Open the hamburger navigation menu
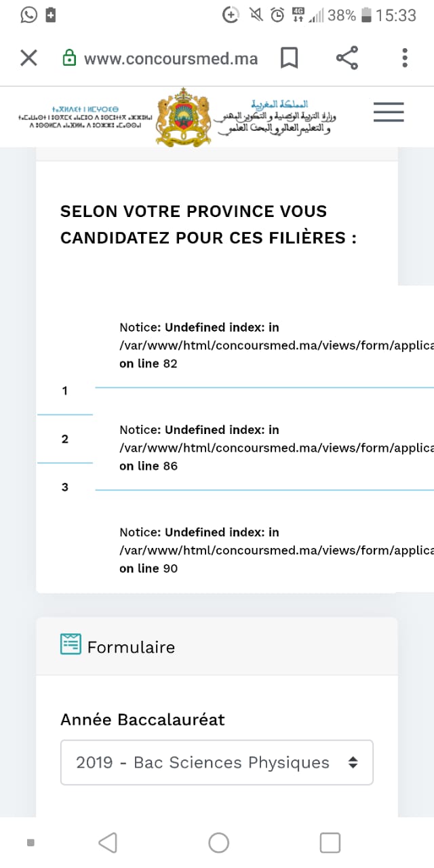The height and width of the screenshot is (868, 434). (x=389, y=112)
